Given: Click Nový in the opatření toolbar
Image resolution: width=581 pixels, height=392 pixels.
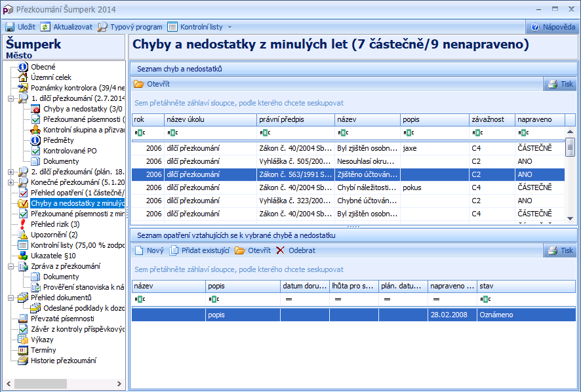Looking at the screenshot, I should [150, 250].
